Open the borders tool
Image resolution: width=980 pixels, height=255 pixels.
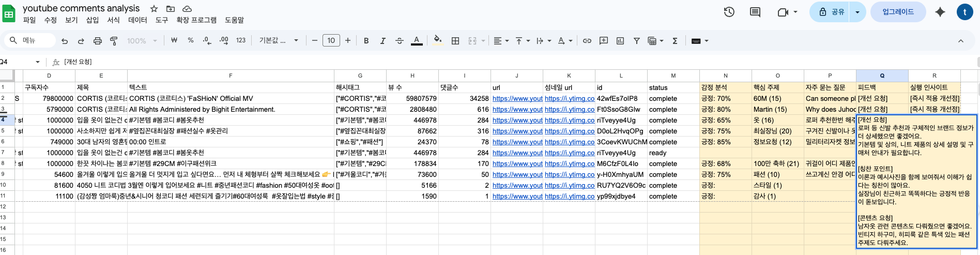(455, 41)
